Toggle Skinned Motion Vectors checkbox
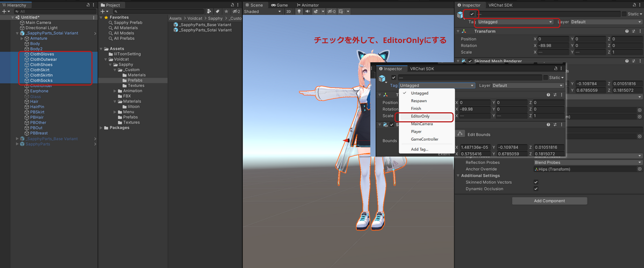 [536, 182]
